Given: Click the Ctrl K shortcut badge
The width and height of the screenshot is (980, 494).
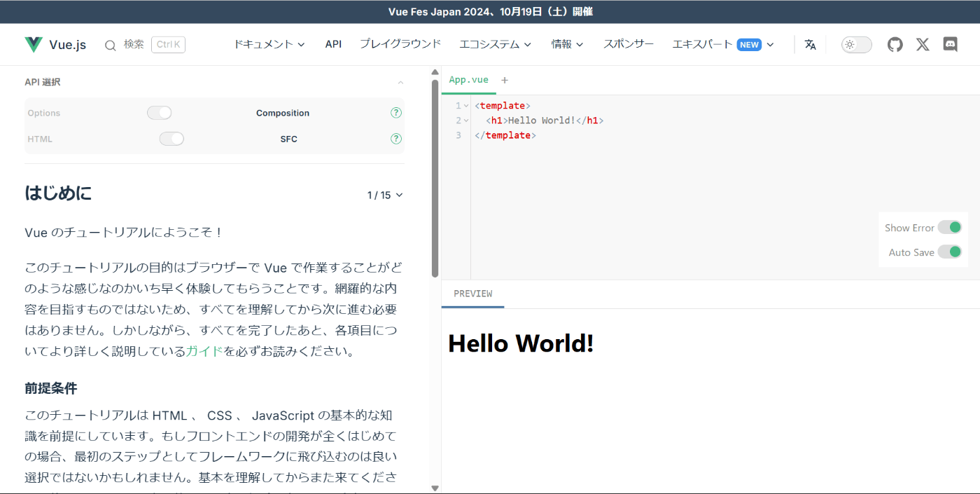Looking at the screenshot, I should point(168,45).
